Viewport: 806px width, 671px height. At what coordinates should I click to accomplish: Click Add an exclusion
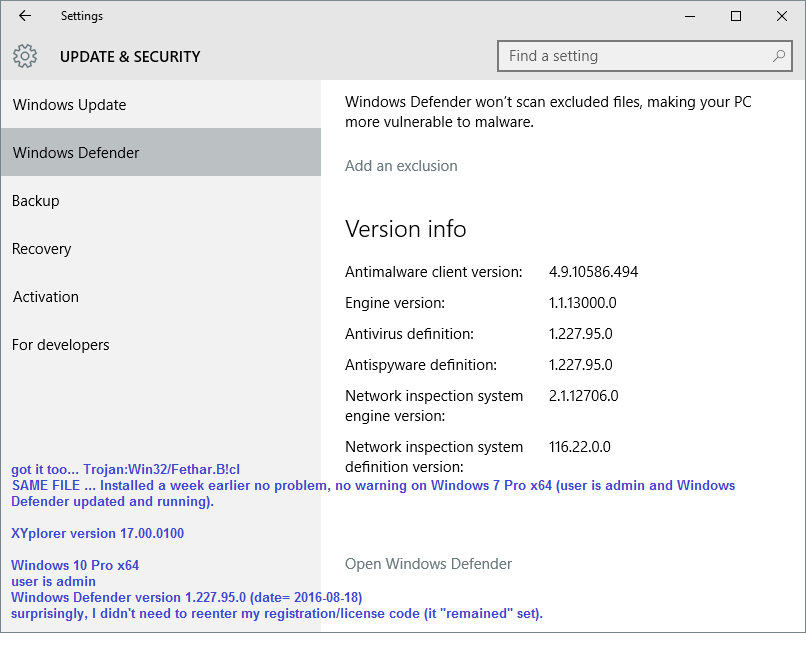pyautogui.click(x=401, y=166)
